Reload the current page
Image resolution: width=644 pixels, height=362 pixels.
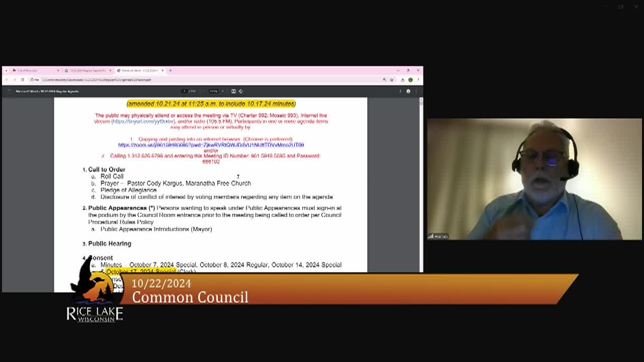click(23, 79)
